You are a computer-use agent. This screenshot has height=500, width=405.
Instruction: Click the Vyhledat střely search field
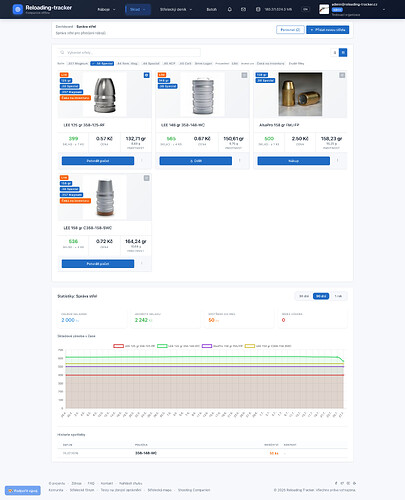click(x=129, y=52)
